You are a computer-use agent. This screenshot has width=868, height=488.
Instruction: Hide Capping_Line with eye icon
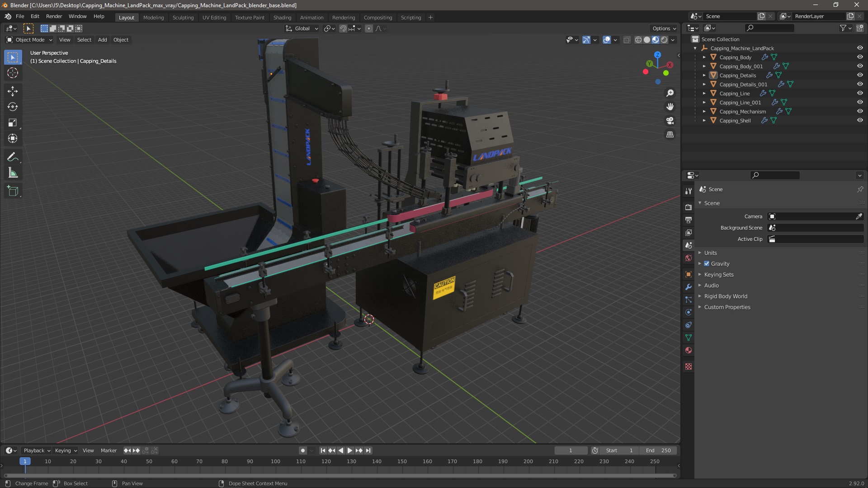click(860, 93)
